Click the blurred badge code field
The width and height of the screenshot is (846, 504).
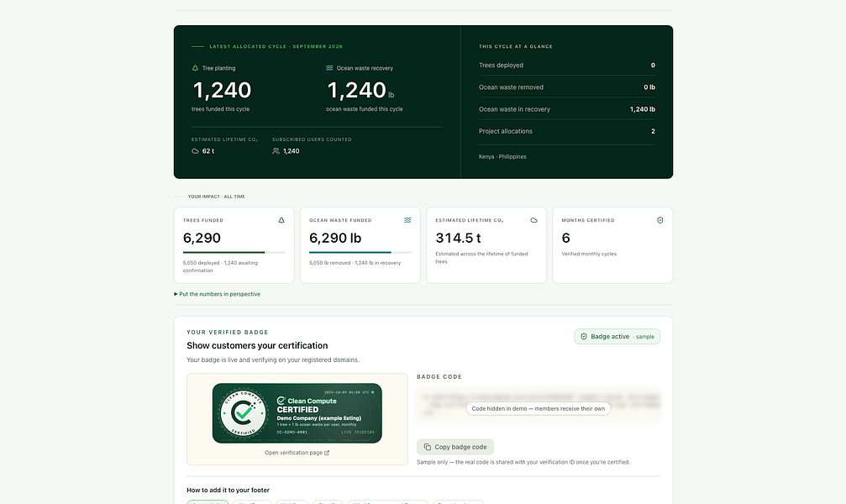pos(538,404)
